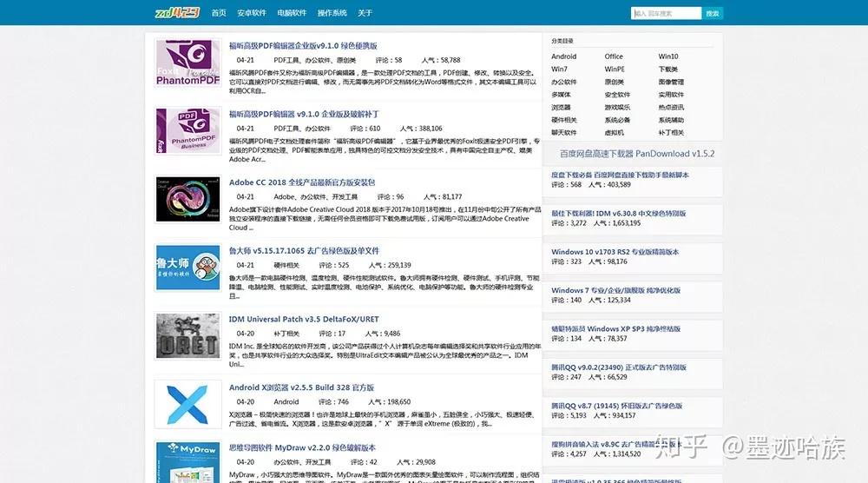Screen dimensions: 868x483
Task: Open PanDownload v1.5.2 banner link
Action: click(x=637, y=154)
